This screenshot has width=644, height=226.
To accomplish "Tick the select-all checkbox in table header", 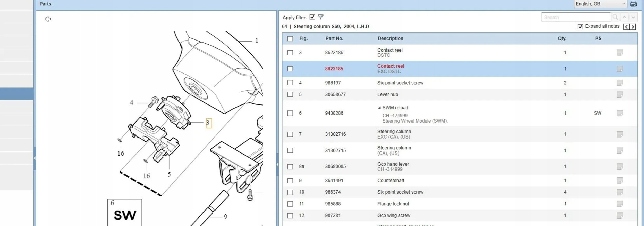I will tap(290, 39).
